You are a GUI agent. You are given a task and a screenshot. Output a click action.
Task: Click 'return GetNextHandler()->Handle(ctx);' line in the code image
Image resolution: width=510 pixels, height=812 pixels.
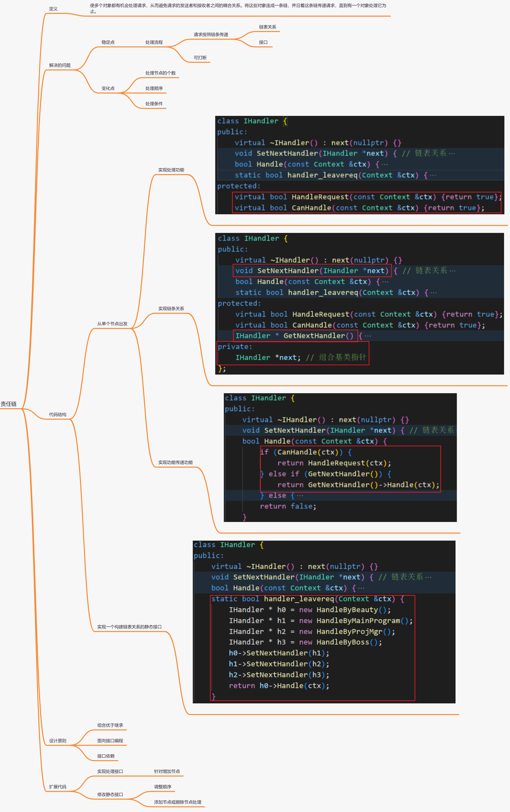pos(358,485)
